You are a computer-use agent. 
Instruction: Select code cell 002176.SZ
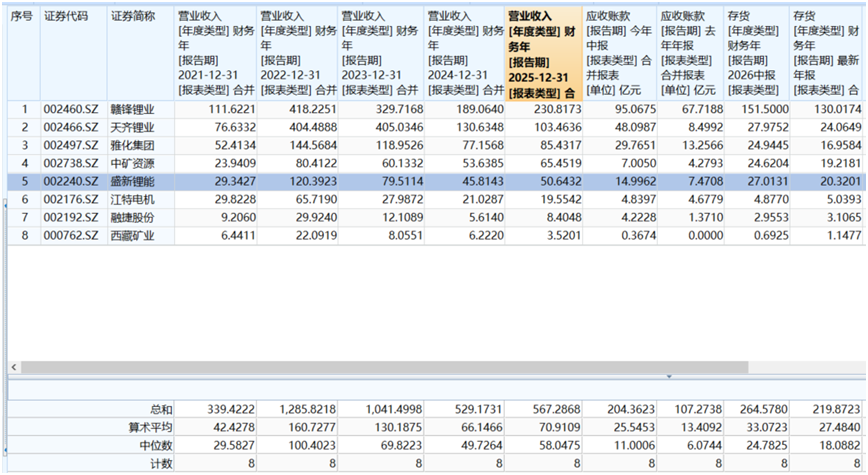click(x=74, y=199)
